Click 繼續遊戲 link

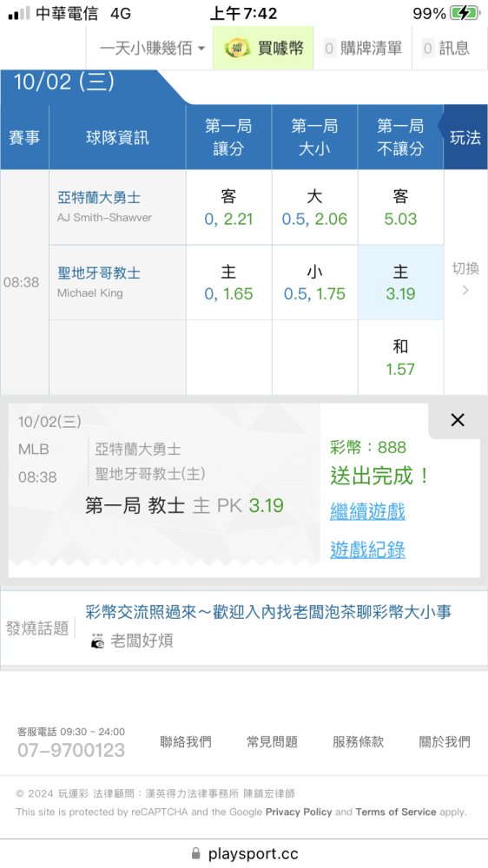[x=368, y=511]
